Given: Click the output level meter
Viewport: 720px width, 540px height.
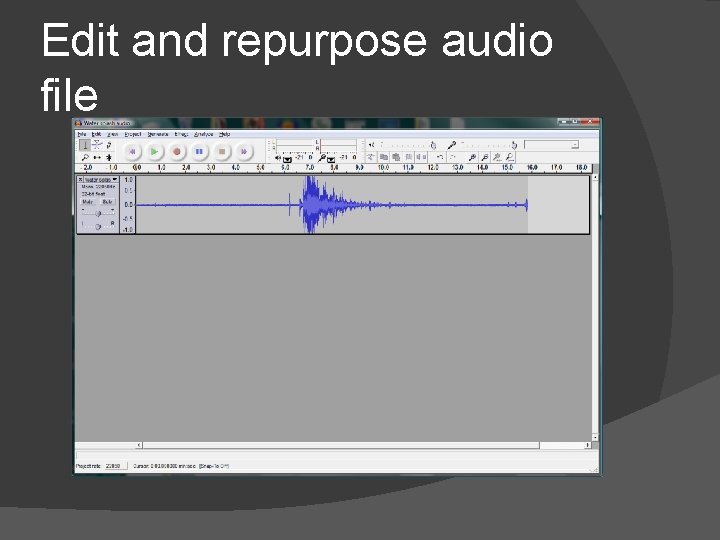Looking at the screenshot, I should (294, 145).
